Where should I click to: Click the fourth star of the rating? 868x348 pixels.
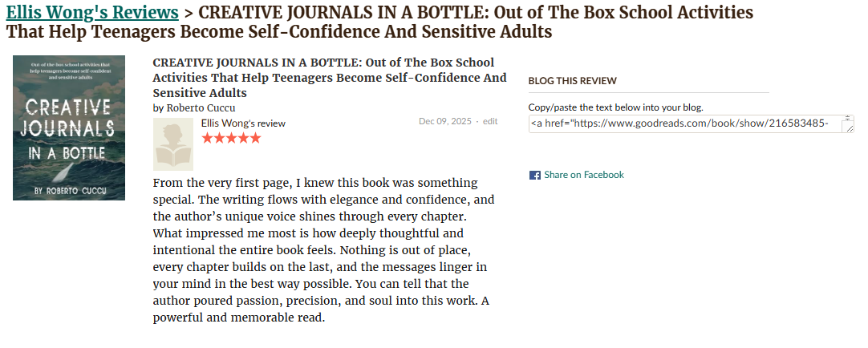[243, 138]
